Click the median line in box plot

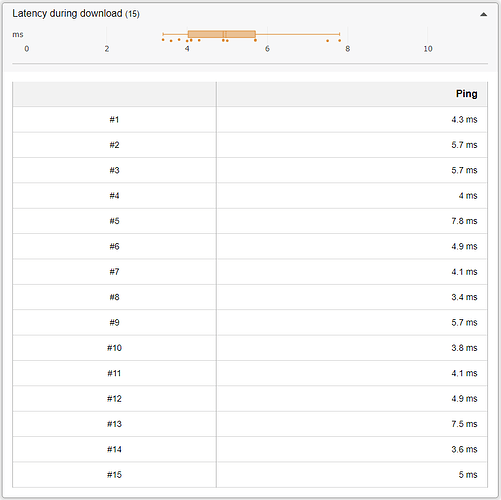223,34
